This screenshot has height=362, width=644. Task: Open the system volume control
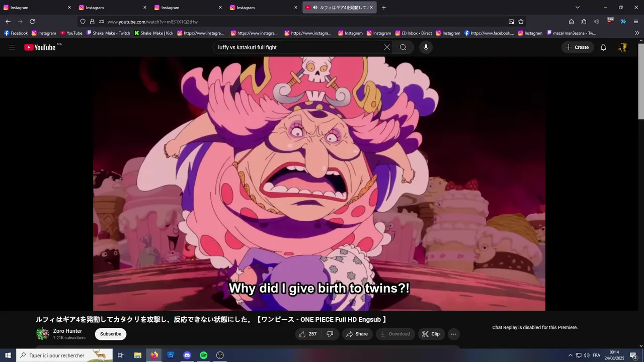(x=587, y=355)
